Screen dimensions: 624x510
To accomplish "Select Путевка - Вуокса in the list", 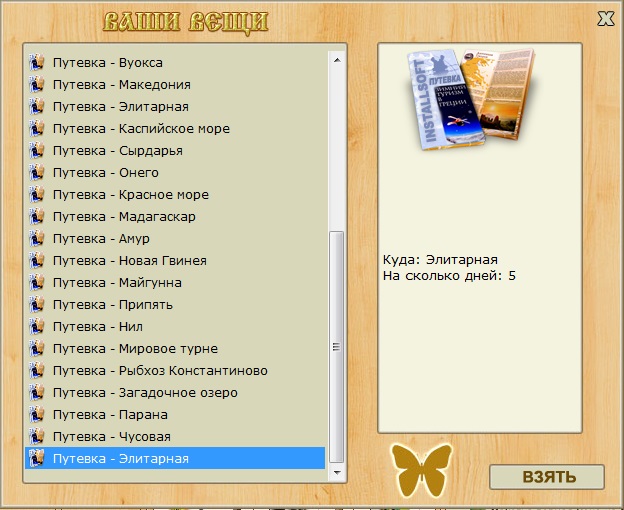I will coord(175,62).
